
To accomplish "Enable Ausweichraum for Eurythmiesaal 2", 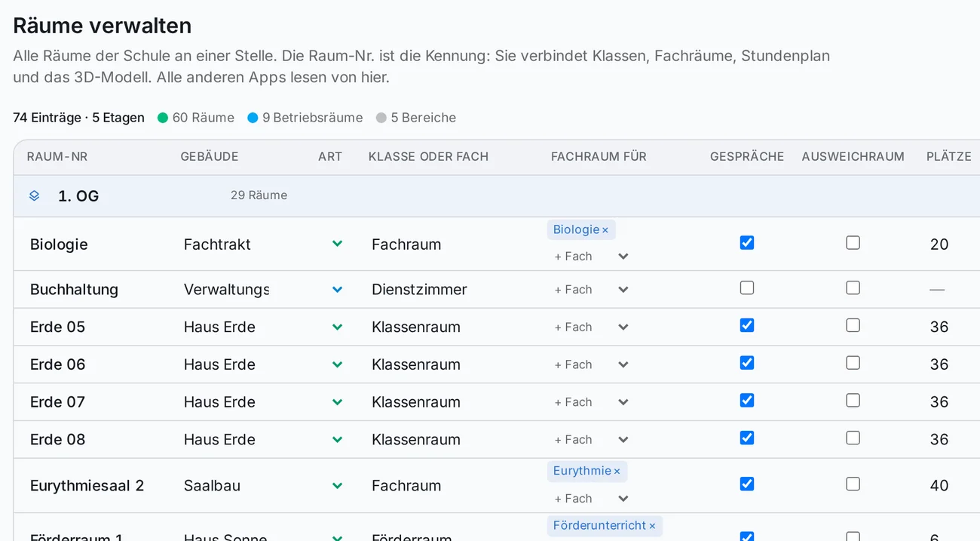I will [x=853, y=484].
